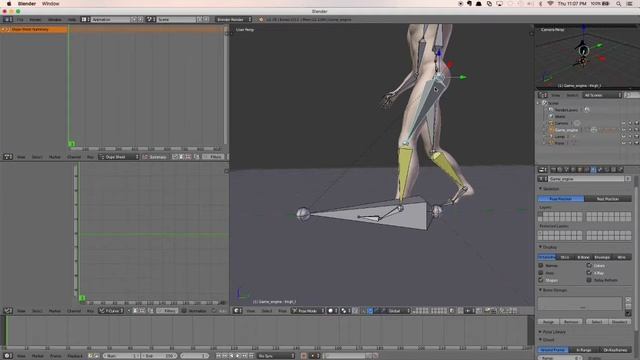Toggle the Summary button in Dope Sheet header
Viewport: 640px width, 360px height.
tap(156, 157)
